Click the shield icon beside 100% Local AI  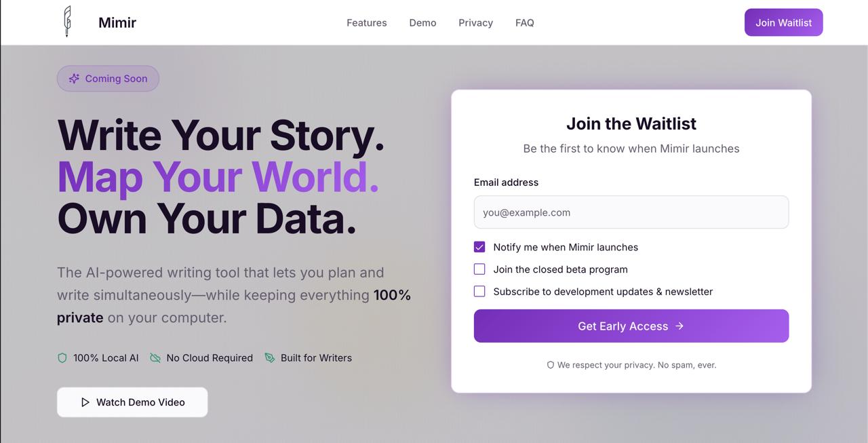tap(62, 358)
